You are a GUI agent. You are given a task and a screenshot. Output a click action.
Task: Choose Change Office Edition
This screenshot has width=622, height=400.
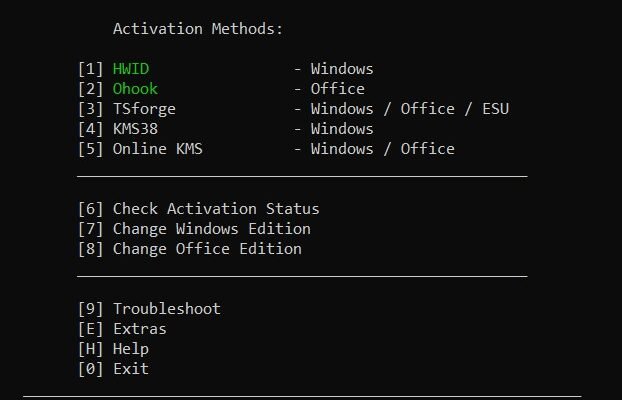[207, 249]
